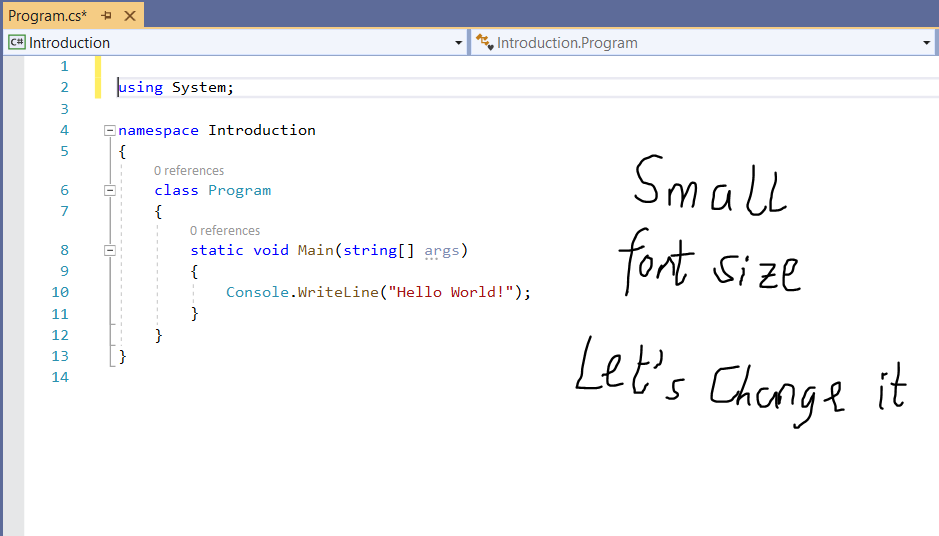Click 'Console' on line 10

click(258, 292)
